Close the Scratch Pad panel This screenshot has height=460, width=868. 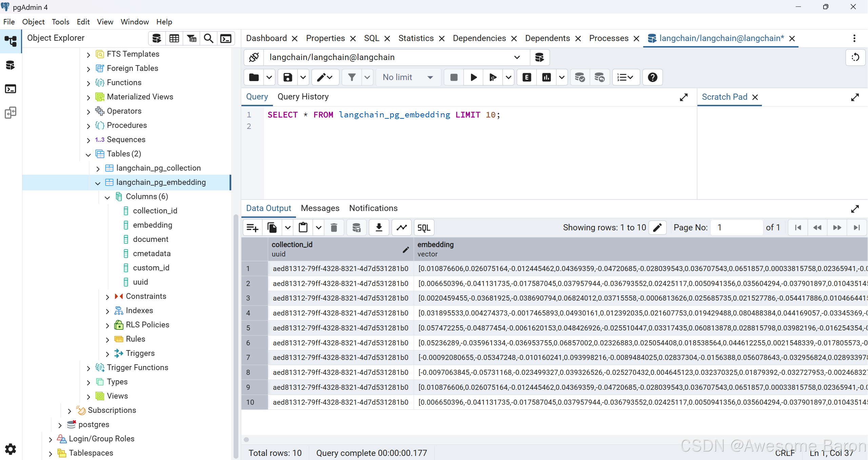pos(755,97)
